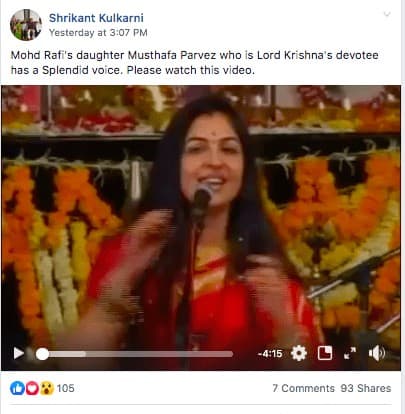The width and height of the screenshot is (405, 414).
Task: Open post options chevron at top right
Action: pos(387,14)
